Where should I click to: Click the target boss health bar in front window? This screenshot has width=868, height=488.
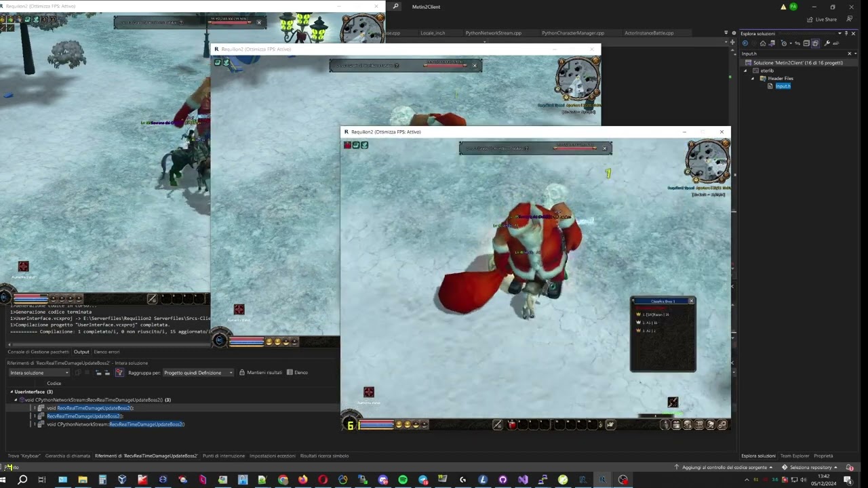point(575,148)
